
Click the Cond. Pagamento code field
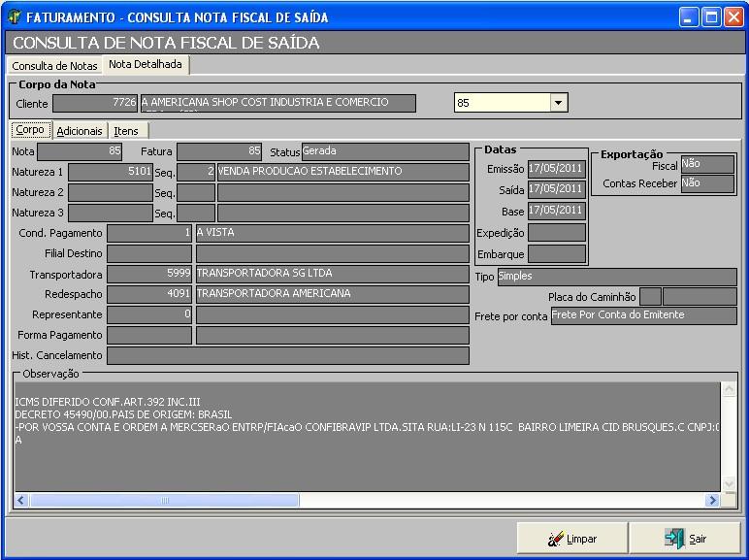pyautogui.click(x=149, y=233)
